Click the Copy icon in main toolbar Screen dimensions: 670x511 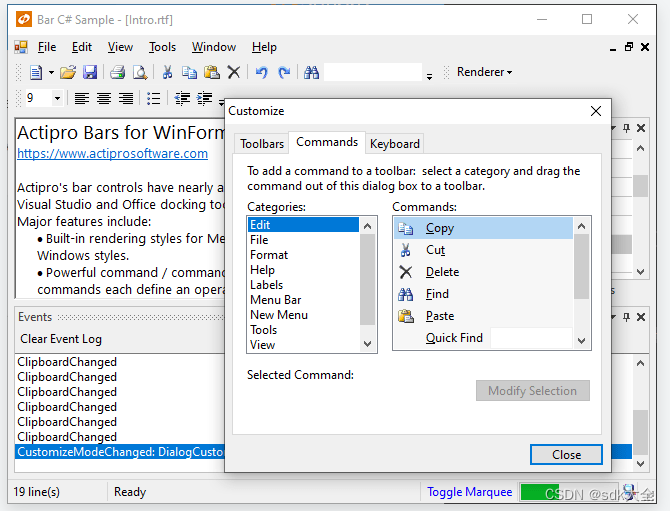(x=189, y=73)
